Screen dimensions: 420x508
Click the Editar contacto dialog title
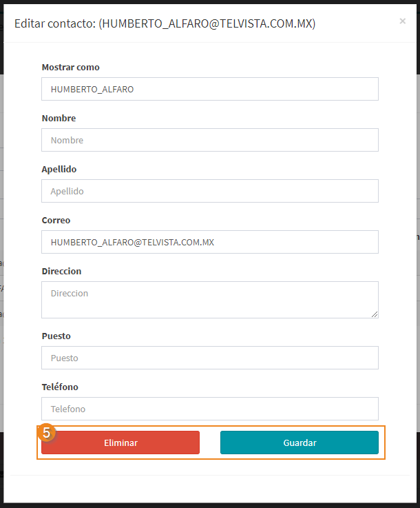coord(165,23)
